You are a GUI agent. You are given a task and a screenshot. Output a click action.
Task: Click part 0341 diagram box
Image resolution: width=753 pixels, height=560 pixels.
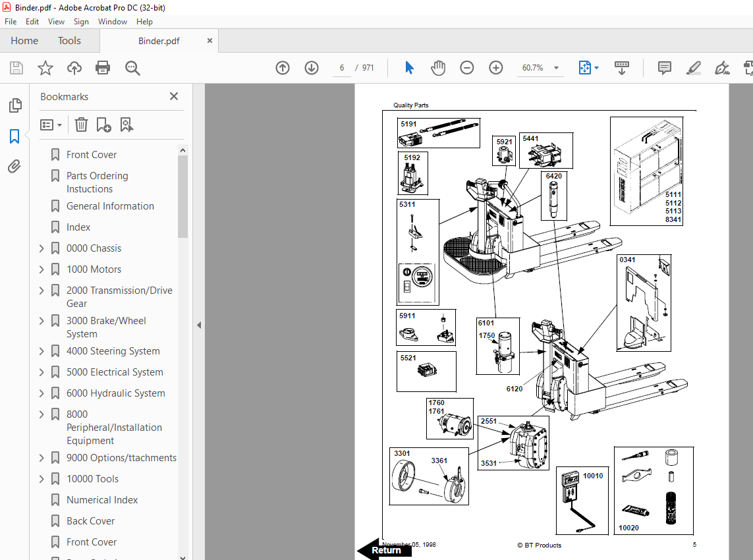644,303
